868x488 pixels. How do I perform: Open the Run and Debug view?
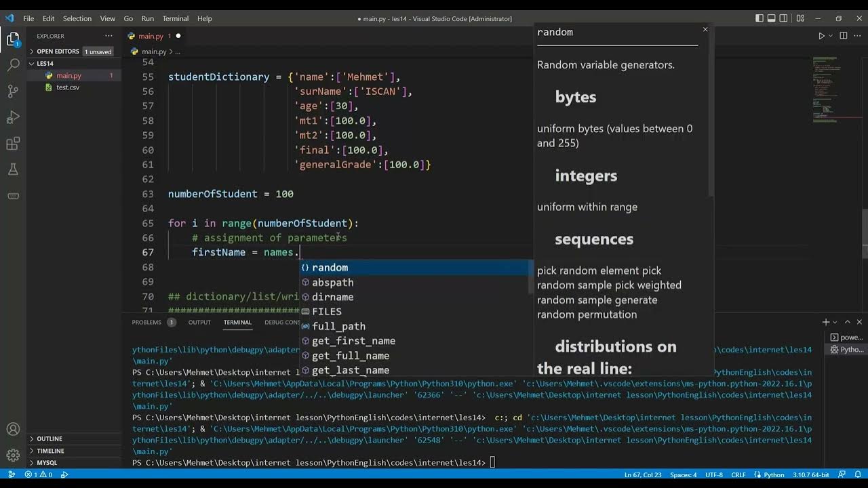(13, 118)
